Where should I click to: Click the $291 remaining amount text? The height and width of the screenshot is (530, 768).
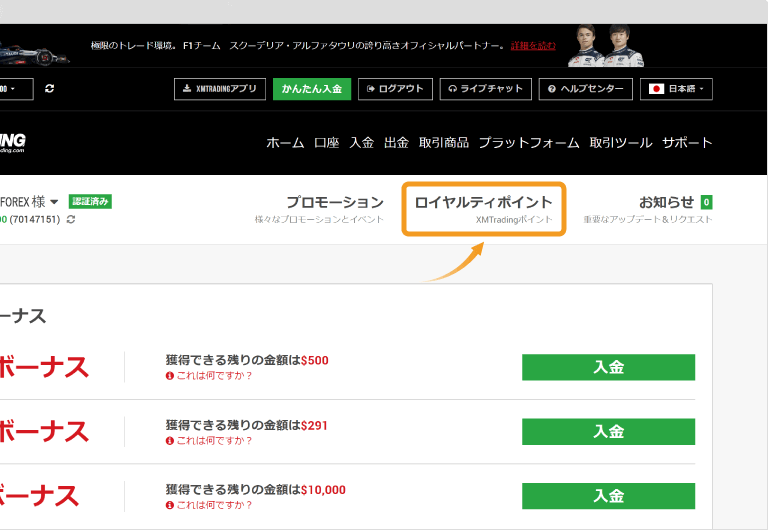click(314, 425)
